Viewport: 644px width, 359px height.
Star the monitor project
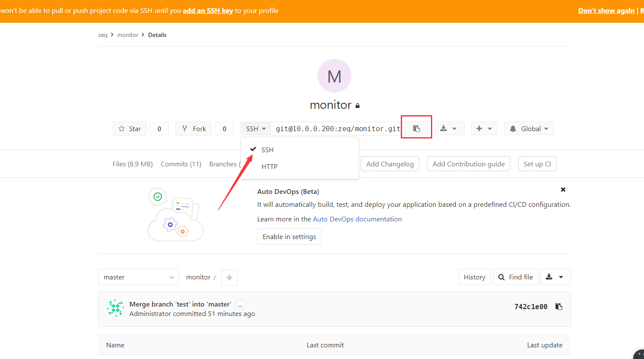pos(130,129)
